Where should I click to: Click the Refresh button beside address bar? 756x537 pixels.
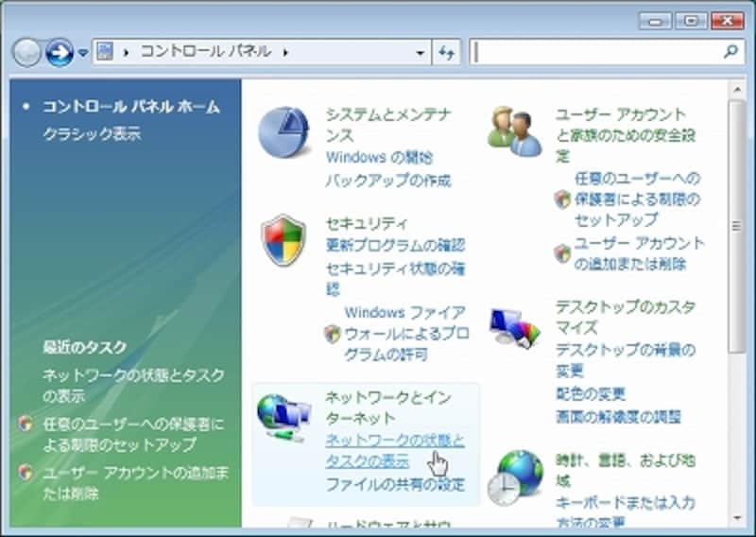[447, 53]
